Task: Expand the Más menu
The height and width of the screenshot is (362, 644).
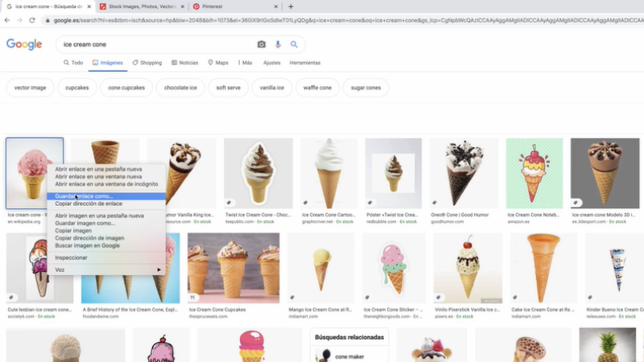Action: pyautogui.click(x=246, y=63)
